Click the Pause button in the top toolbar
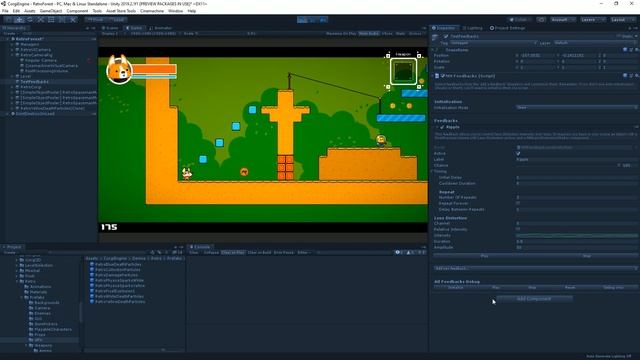 (313, 20)
